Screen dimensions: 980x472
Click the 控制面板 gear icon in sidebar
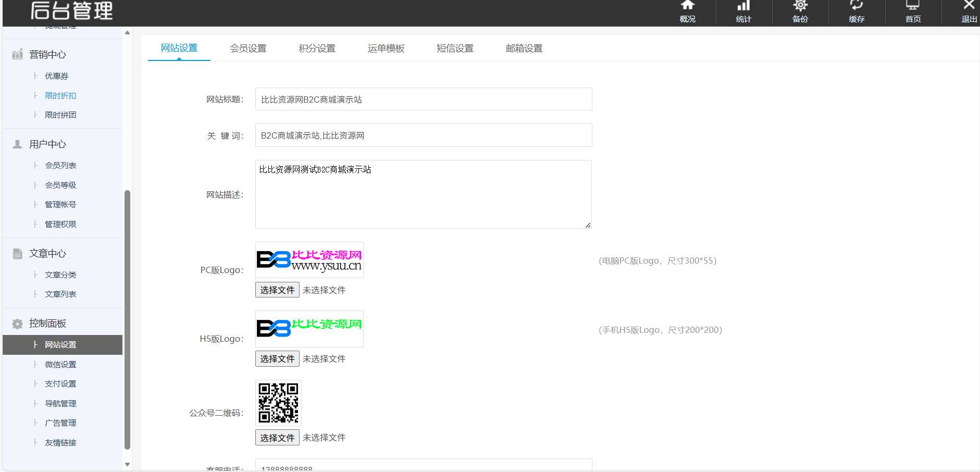[x=17, y=324]
